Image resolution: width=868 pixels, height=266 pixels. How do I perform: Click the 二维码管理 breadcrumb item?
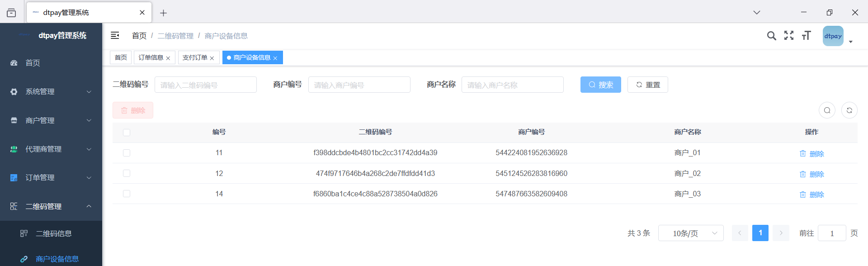click(175, 36)
